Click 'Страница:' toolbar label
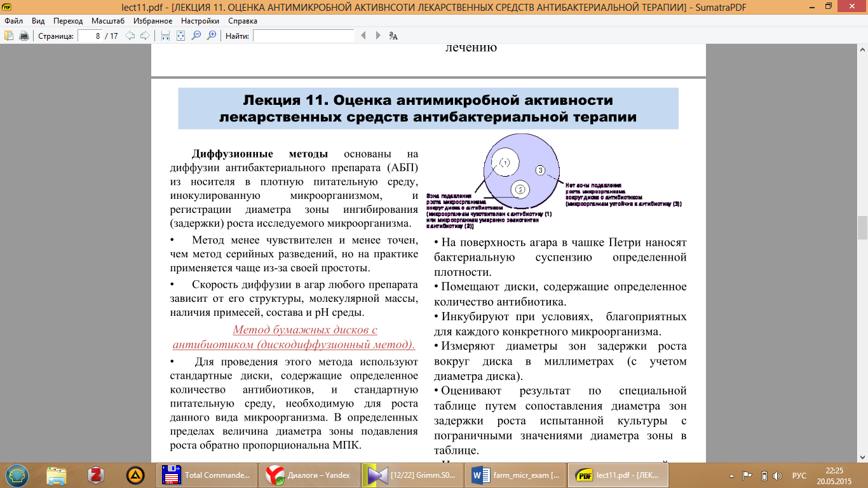The height and width of the screenshot is (488, 868). (x=56, y=36)
